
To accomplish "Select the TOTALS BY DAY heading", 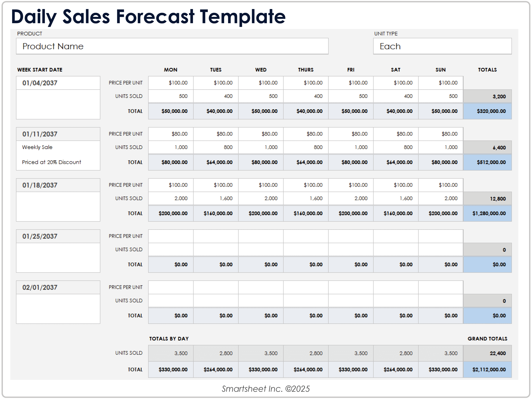I will 169,339.
